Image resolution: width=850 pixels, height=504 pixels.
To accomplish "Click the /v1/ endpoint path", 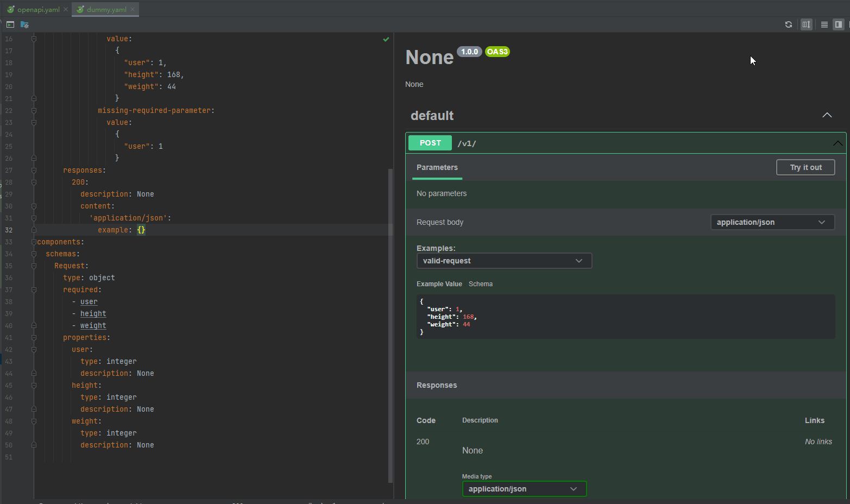I will point(467,143).
